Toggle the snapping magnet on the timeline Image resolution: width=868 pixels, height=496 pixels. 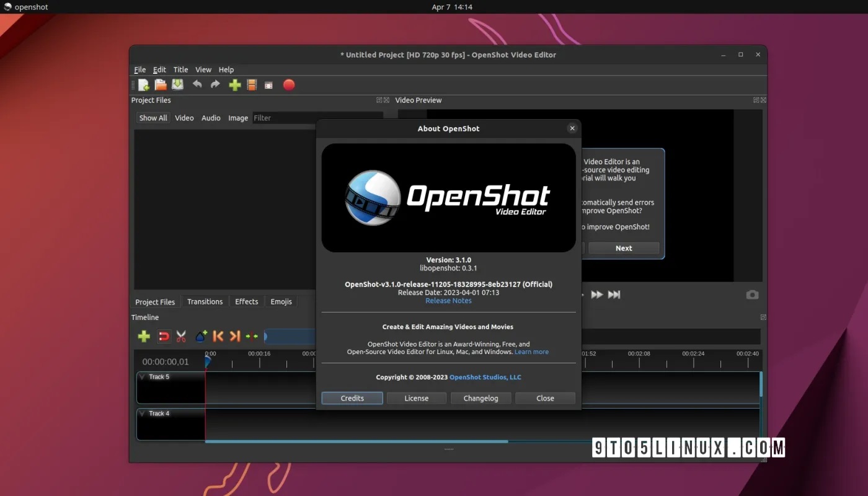[x=164, y=336]
